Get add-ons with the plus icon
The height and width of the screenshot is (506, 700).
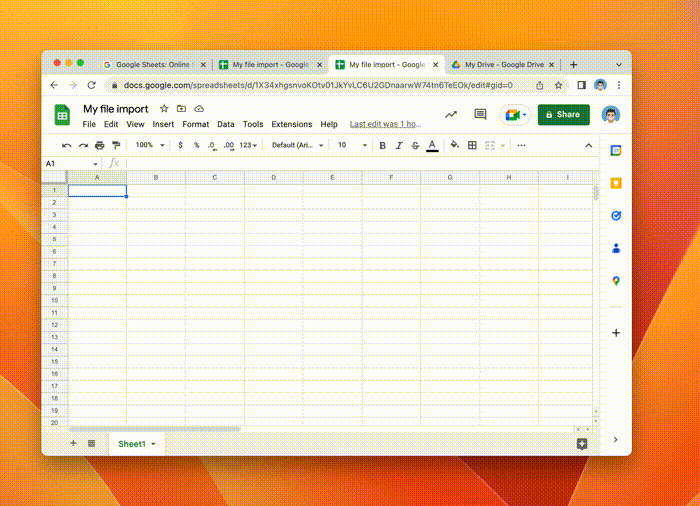tap(616, 333)
